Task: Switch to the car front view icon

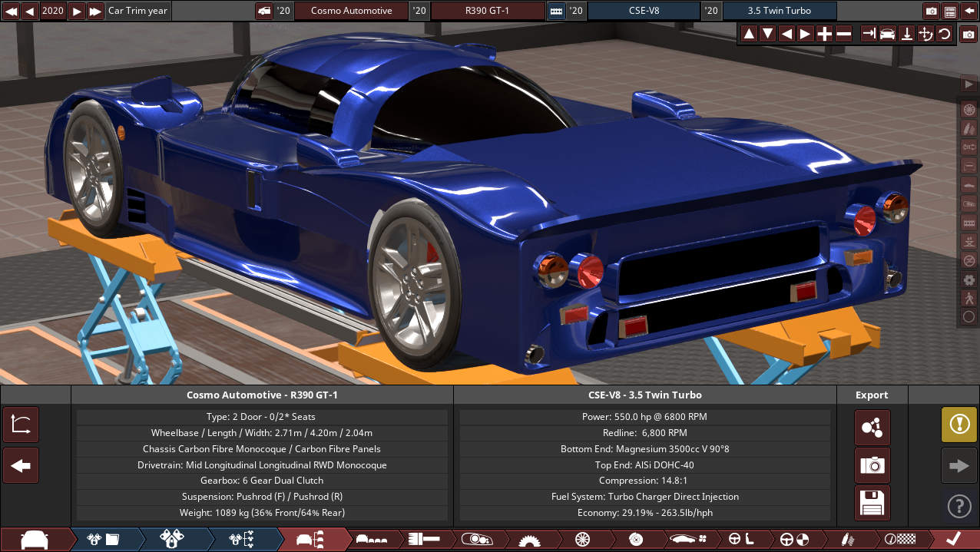Action: pos(887,34)
